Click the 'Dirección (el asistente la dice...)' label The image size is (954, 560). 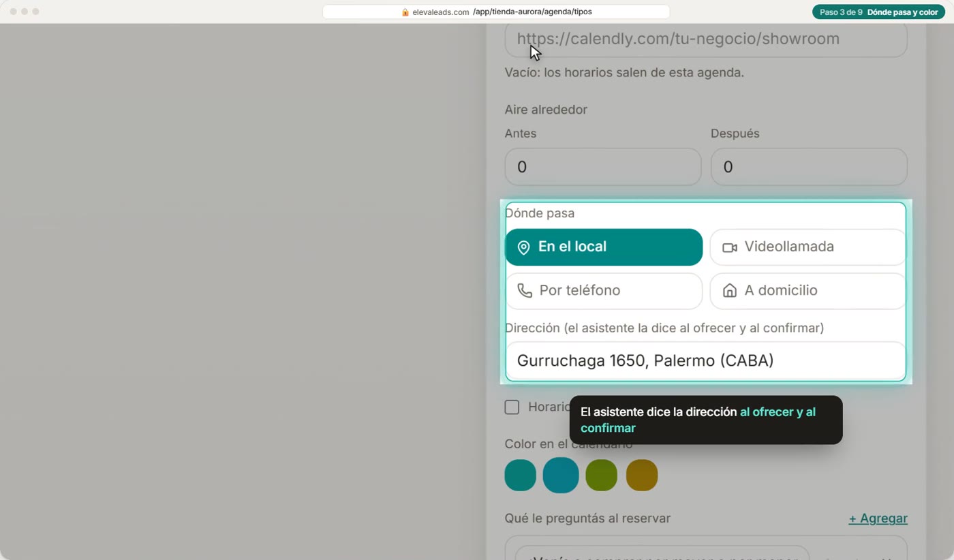[664, 328]
